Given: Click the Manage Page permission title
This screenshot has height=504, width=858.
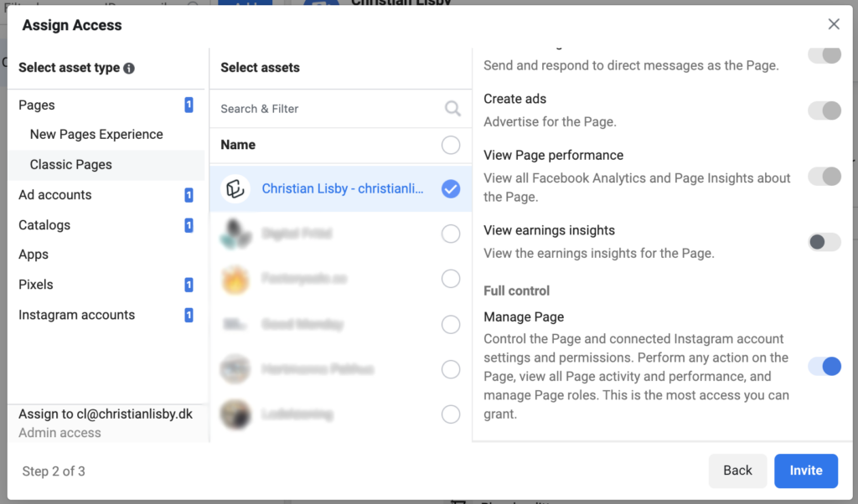Looking at the screenshot, I should 524,317.
